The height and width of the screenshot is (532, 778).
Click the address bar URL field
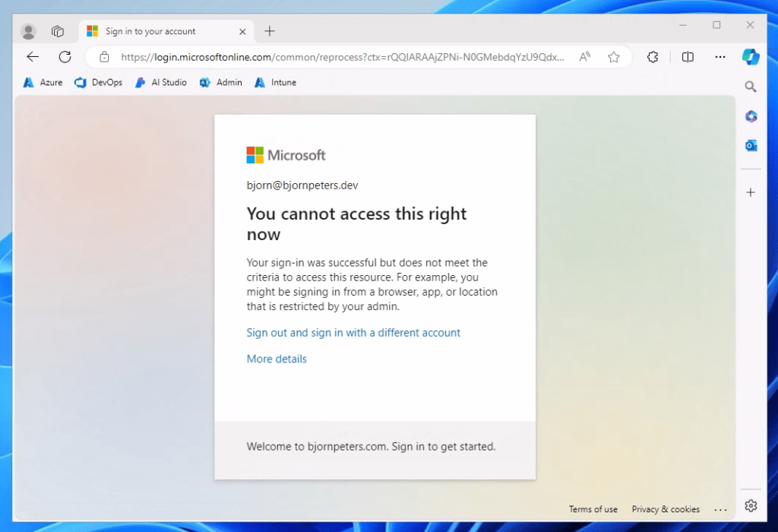pyautogui.click(x=342, y=57)
